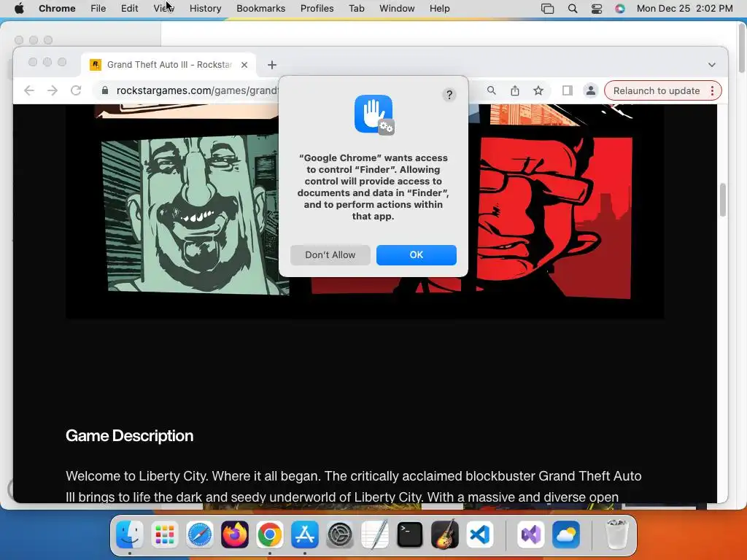Open Launchpad from the Dock
Viewport: 747px width, 560px height.
coord(165,534)
